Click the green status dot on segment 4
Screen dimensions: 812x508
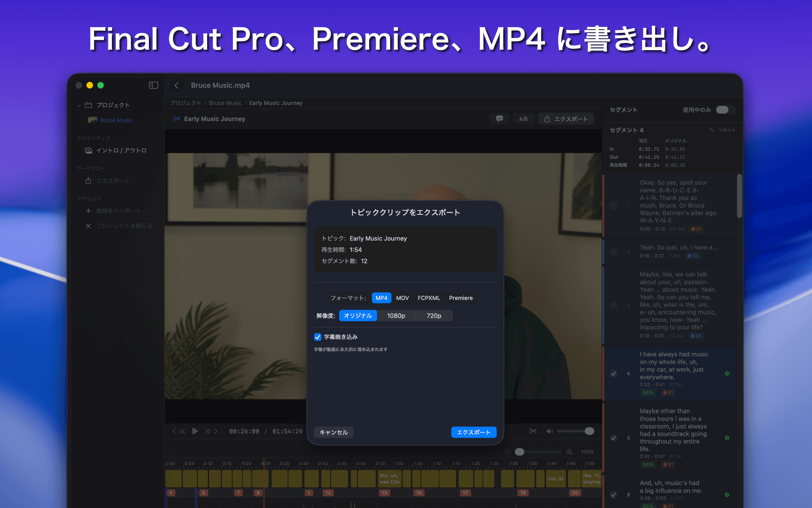727,374
